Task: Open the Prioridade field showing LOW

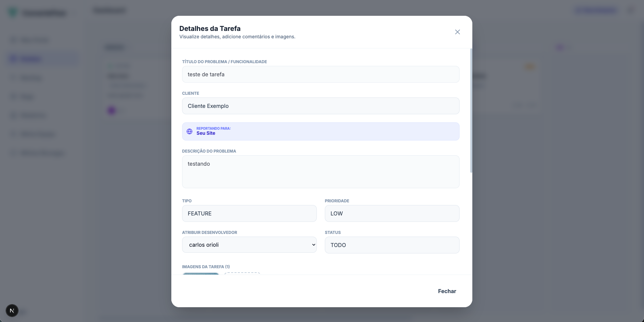Action: [392, 213]
